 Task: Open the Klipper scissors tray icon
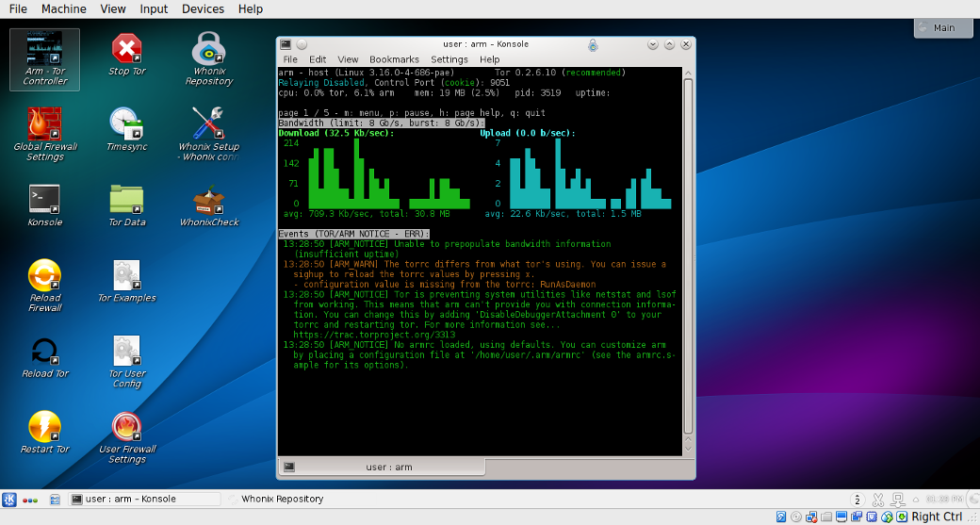[877, 500]
